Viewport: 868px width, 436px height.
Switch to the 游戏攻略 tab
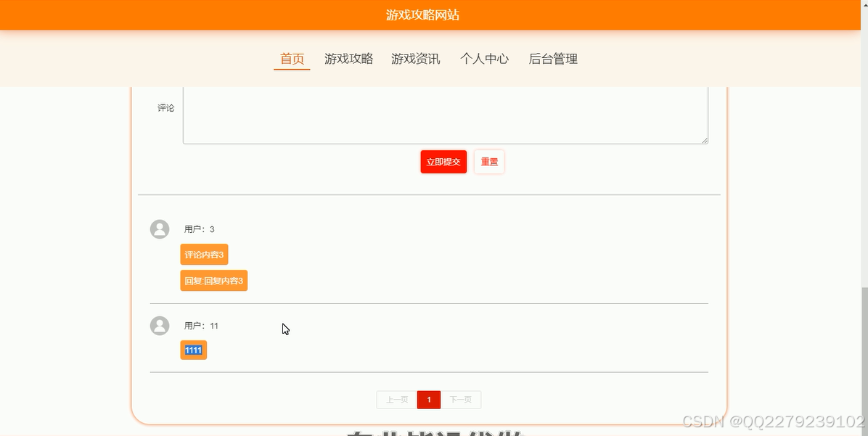pyautogui.click(x=348, y=59)
